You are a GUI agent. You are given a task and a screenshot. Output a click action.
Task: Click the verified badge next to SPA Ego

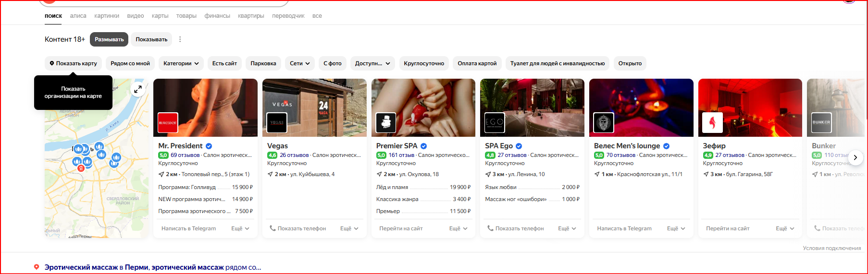point(519,146)
